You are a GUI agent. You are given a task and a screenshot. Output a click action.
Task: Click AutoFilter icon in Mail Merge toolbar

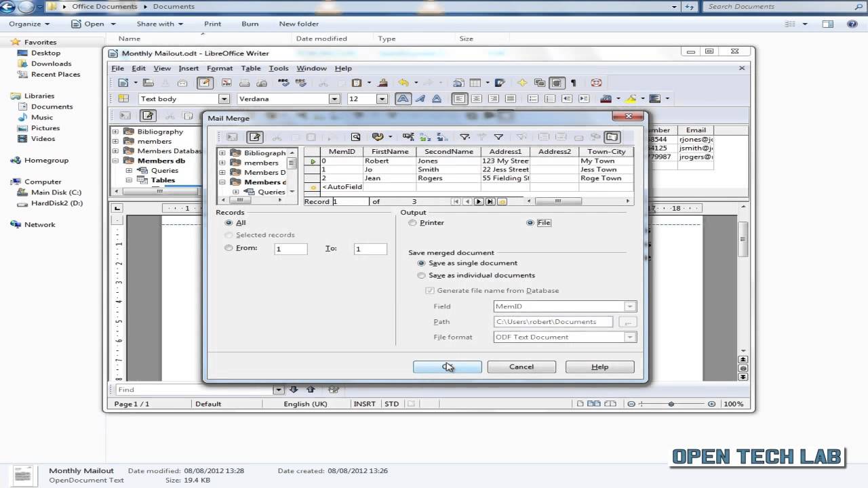pyautogui.click(x=465, y=137)
